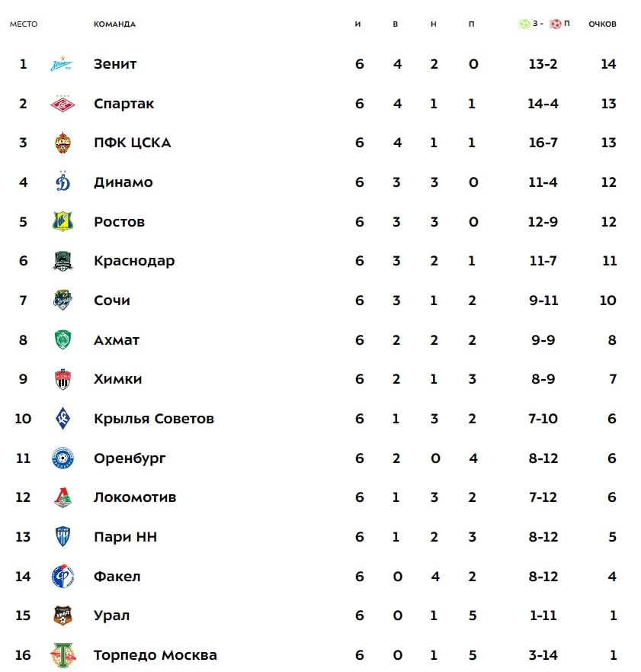Sort by the ОЧКОВ column header
Screen dimensions: 641x672
tap(602, 24)
